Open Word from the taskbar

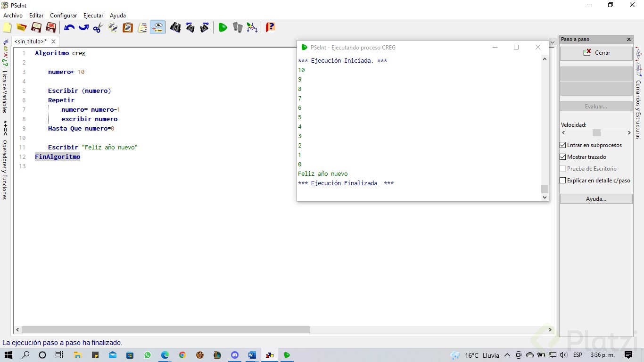pos(252,355)
